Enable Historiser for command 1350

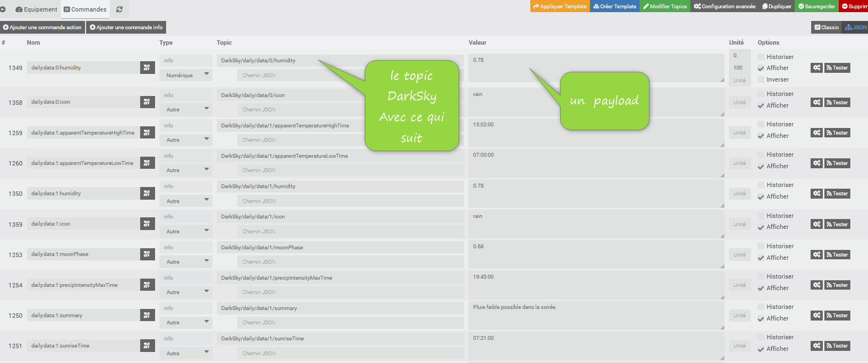pyautogui.click(x=761, y=185)
